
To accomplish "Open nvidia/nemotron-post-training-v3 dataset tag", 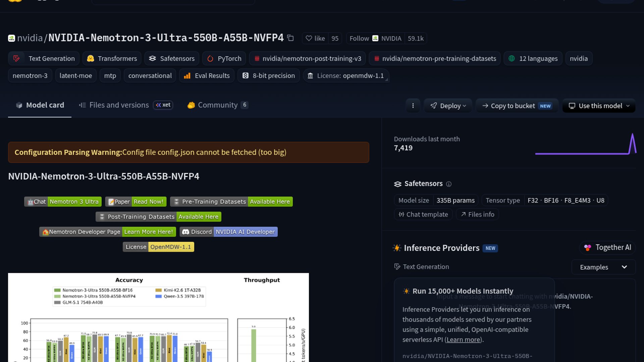I will point(308,58).
